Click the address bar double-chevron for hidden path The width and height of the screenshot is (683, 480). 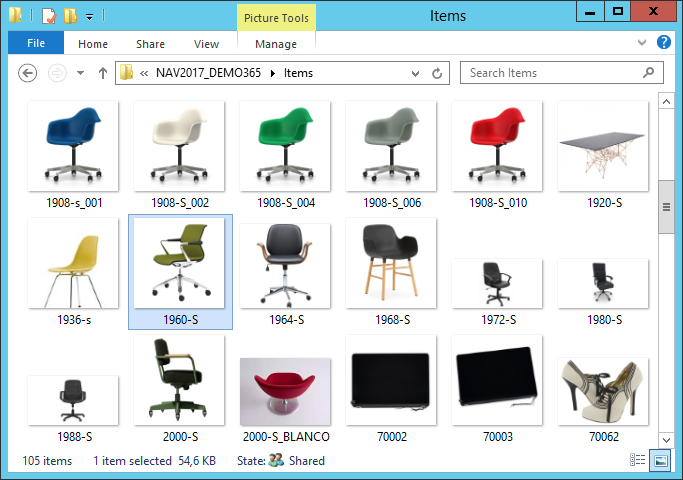click(x=144, y=74)
